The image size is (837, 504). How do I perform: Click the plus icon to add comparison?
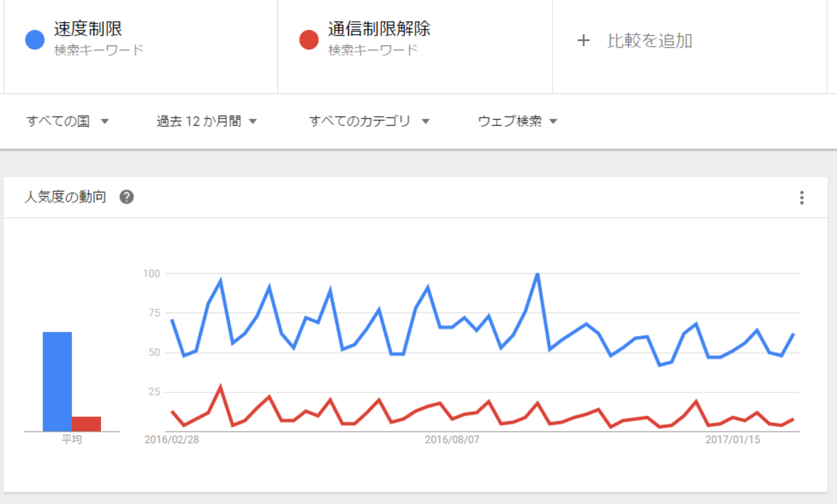point(583,41)
